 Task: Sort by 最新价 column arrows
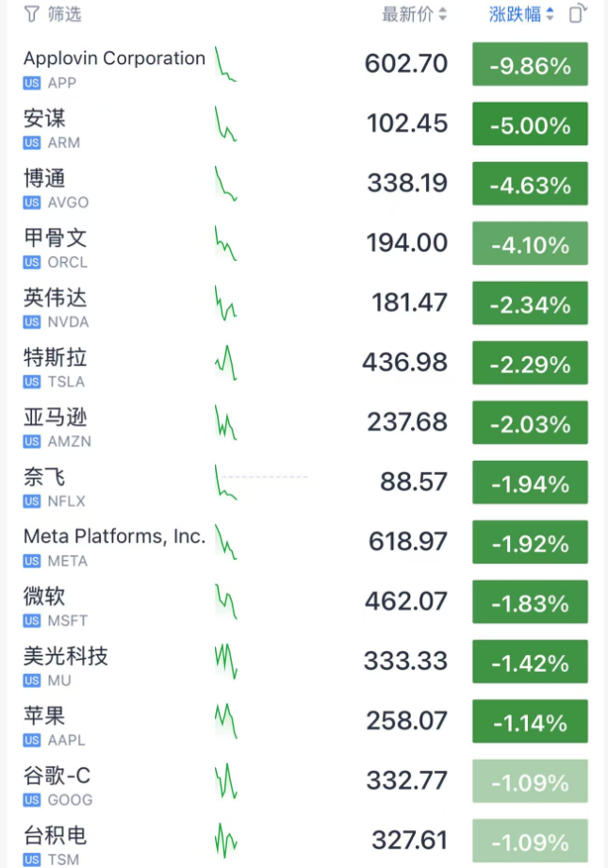tap(443, 14)
